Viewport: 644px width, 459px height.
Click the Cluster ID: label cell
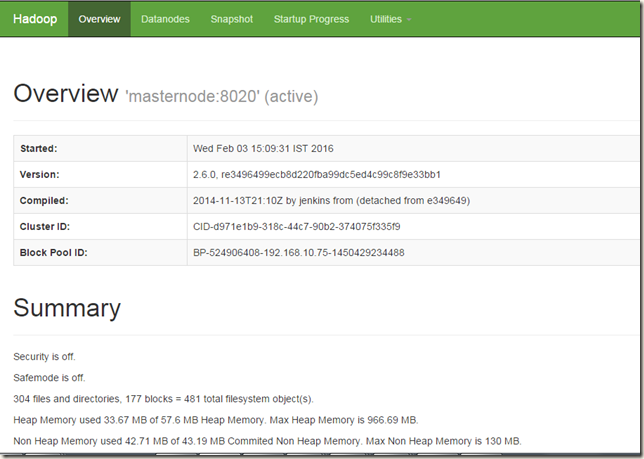[x=100, y=227]
